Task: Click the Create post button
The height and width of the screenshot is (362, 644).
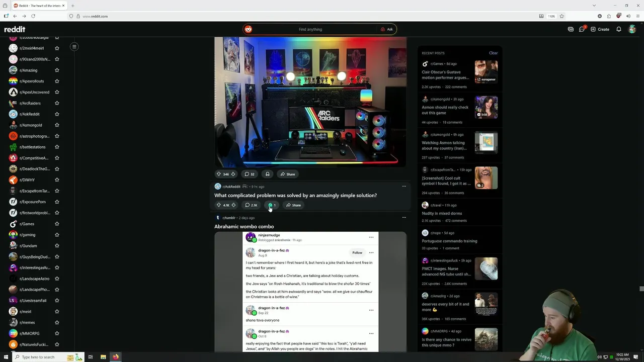Action: pyautogui.click(x=600, y=29)
